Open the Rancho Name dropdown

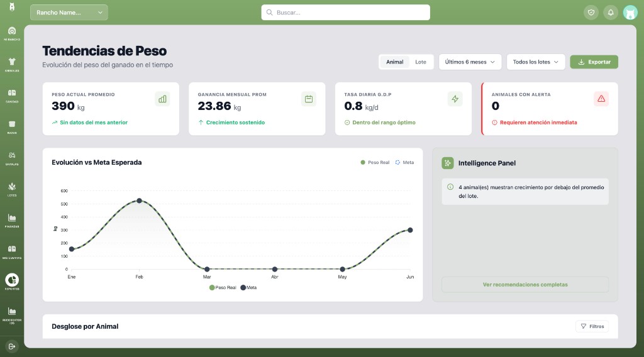pos(69,13)
